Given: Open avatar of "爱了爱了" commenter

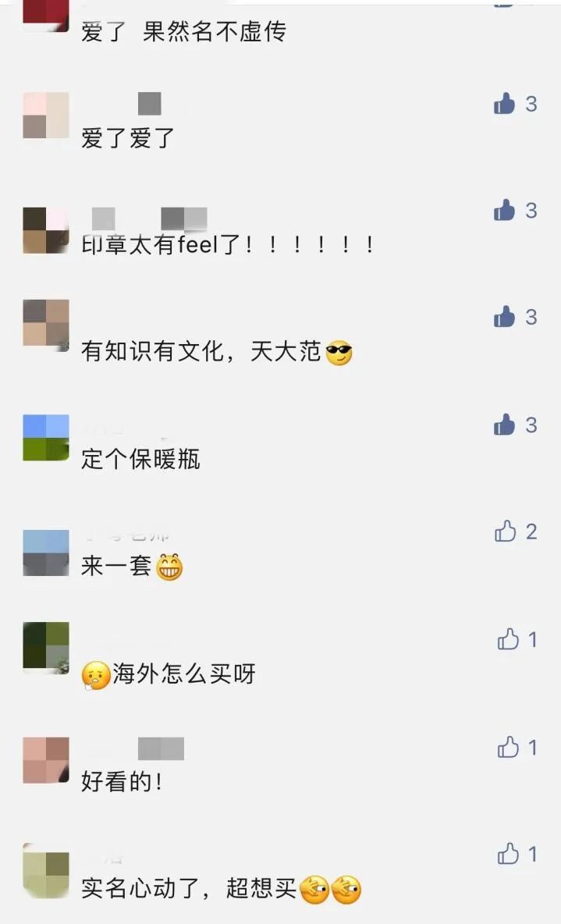Looking at the screenshot, I should pos(46,115).
